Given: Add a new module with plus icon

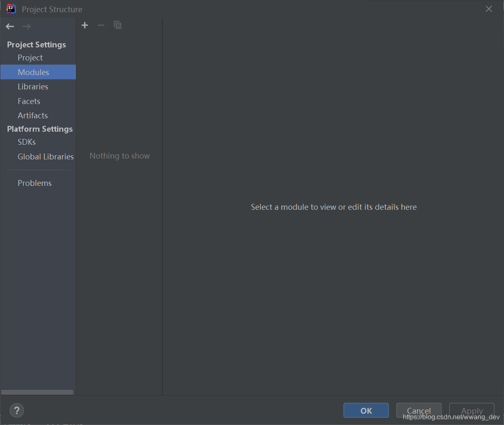Looking at the screenshot, I should coord(85,25).
